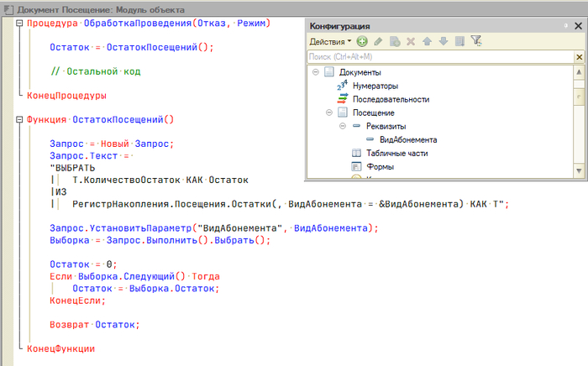588x366 pixels.
Task: Click the КонецЕсли keyword
Action: click(77, 301)
